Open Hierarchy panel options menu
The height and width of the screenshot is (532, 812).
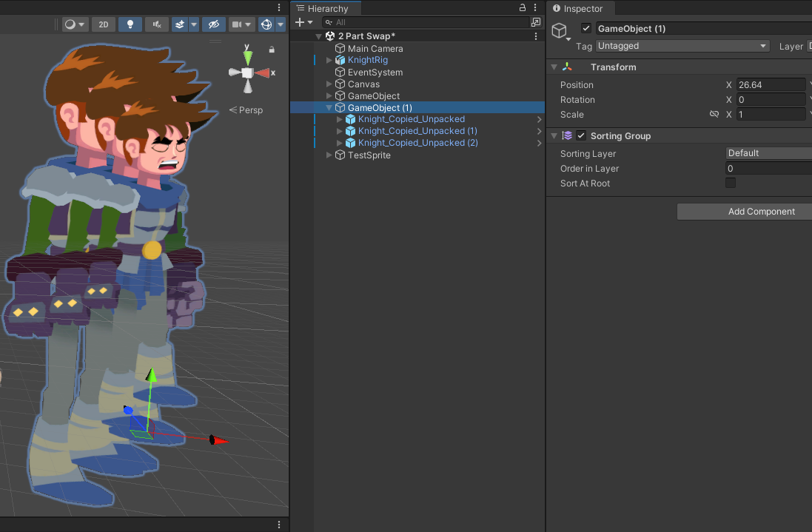pyautogui.click(x=535, y=7)
